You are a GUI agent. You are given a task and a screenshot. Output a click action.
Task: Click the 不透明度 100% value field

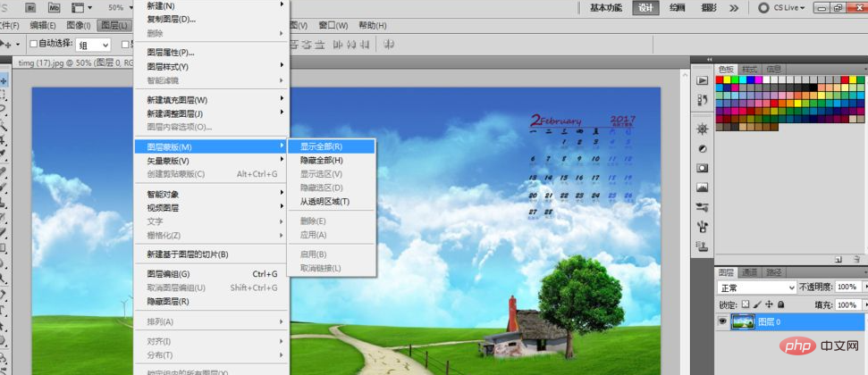tap(847, 287)
